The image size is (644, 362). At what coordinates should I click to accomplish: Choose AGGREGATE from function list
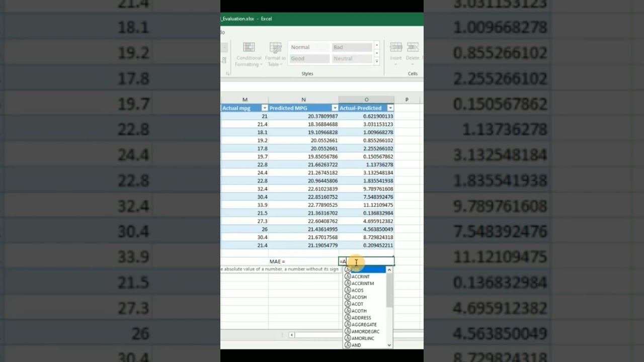point(365,325)
